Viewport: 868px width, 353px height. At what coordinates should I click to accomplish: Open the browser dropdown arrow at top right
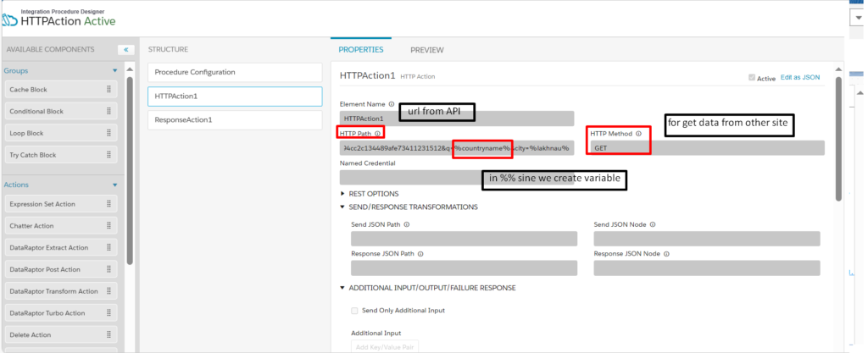tap(859, 18)
